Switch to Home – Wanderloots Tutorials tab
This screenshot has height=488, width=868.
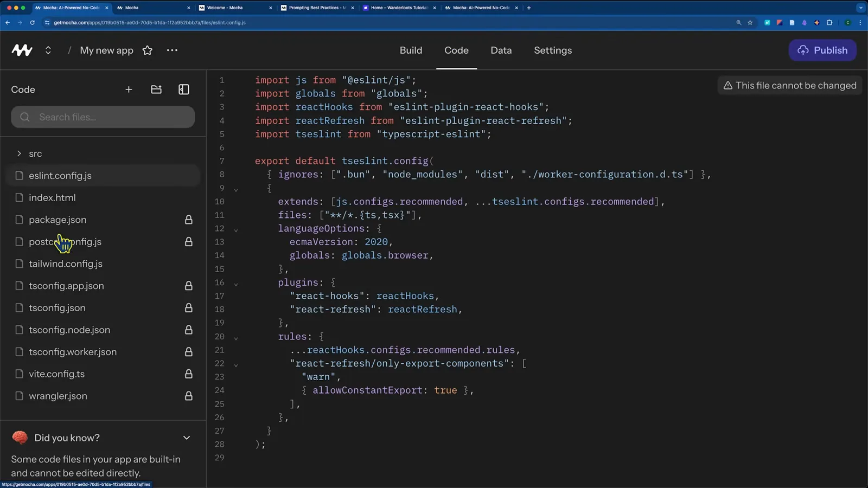point(399,8)
